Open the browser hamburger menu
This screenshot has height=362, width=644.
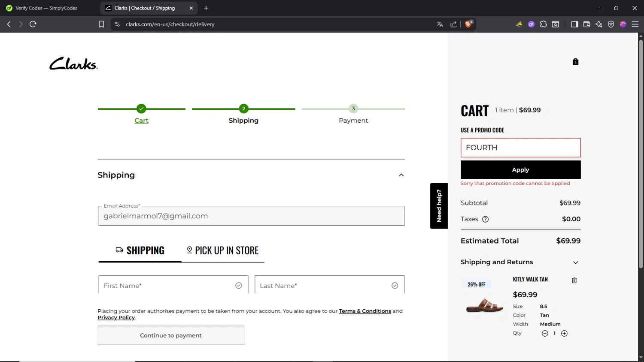[x=635, y=24]
